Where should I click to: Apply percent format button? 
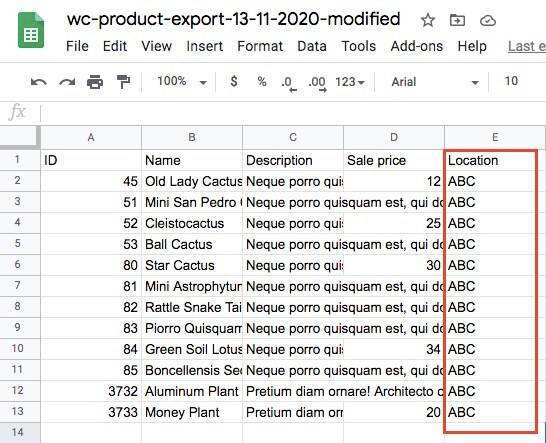coord(262,81)
